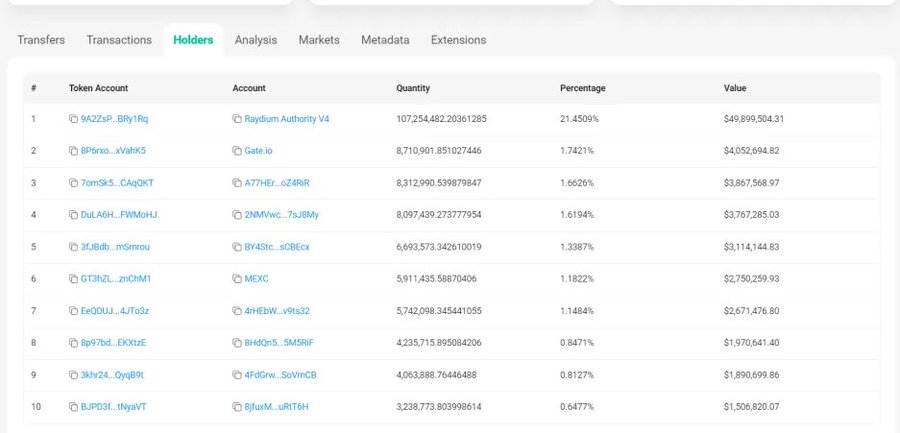Copy account 4rHEbW...v9ts32 address
The image size is (900, 433).
coord(236,311)
